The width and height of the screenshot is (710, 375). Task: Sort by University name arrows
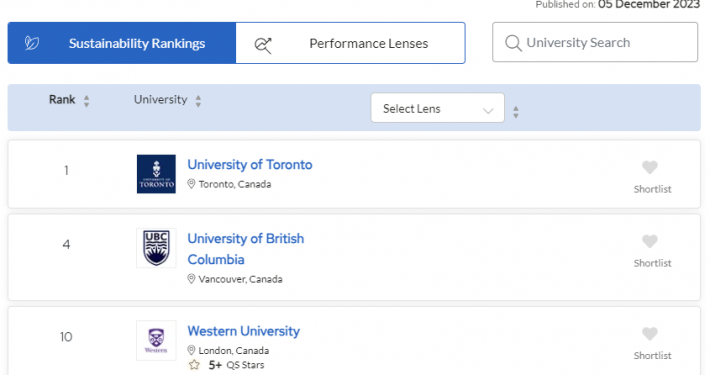[x=198, y=101]
